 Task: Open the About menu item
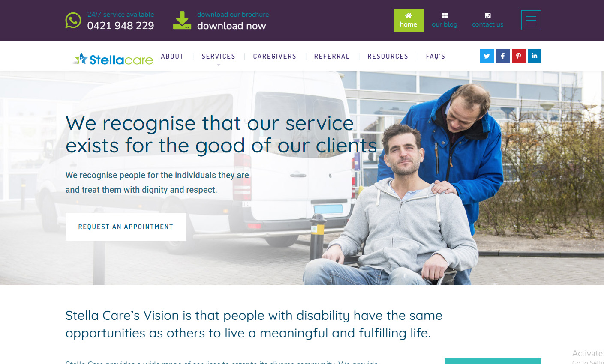(172, 56)
